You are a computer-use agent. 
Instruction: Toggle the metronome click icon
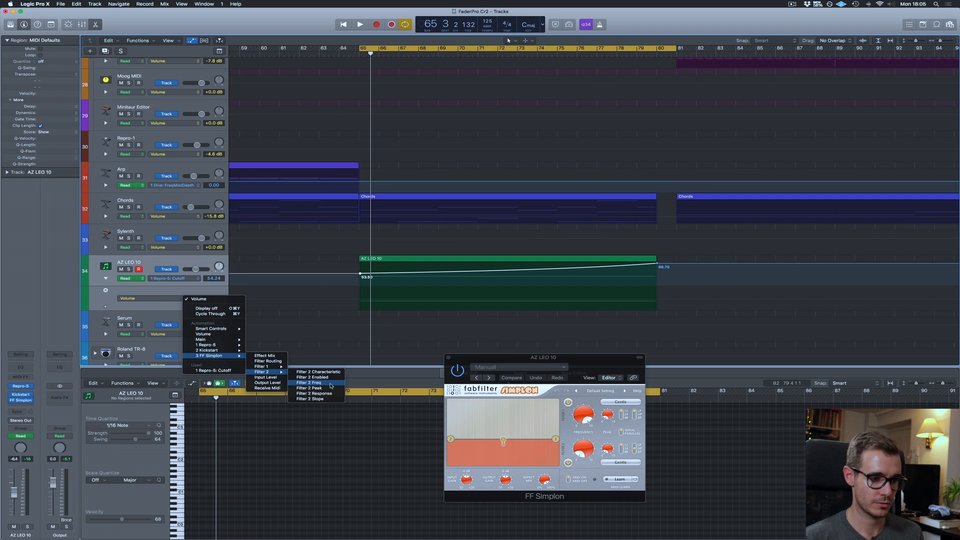click(599, 24)
